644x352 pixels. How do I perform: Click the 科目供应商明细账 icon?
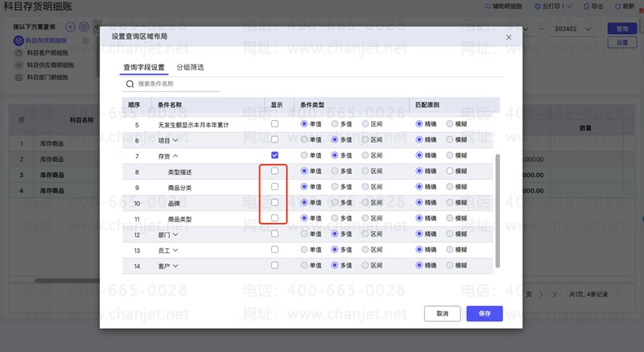(18, 65)
